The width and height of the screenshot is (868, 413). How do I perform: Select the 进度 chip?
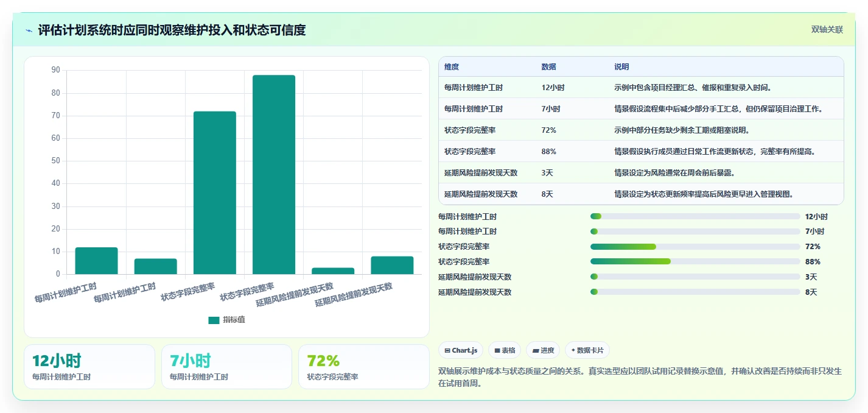[x=543, y=350]
